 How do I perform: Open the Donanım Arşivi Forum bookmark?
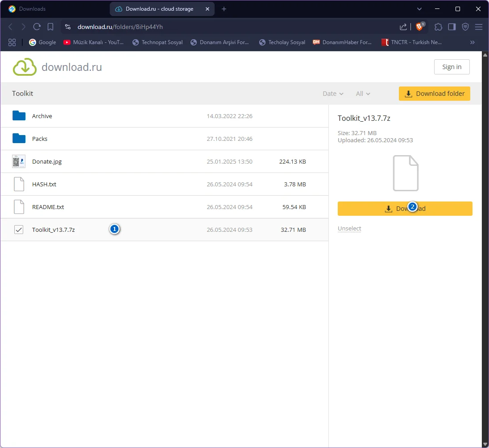[x=220, y=42]
